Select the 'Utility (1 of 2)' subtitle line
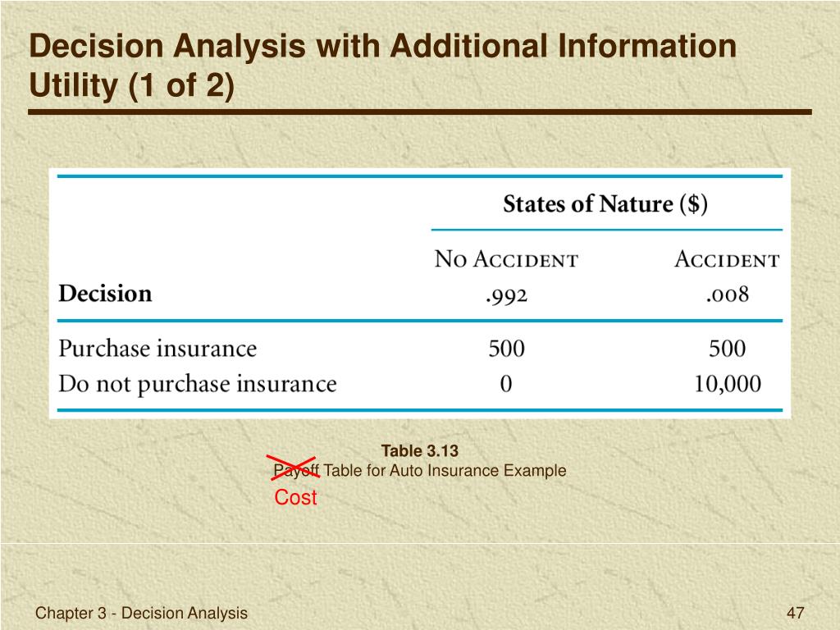The height and width of the screenshot is (630, 840). (132, 85)
